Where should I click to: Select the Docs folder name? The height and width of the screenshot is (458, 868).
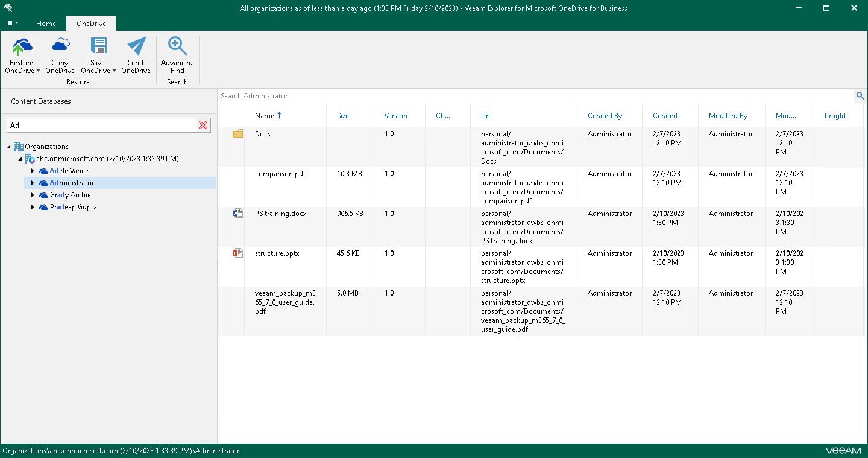click(x=263, y=133)
